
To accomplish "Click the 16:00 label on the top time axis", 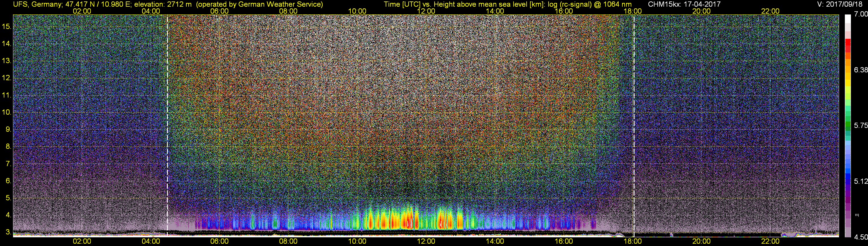I will [x=564, y=11].
